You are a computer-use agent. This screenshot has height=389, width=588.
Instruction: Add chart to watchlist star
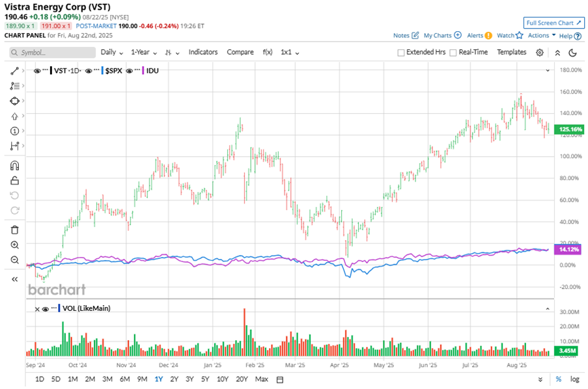click(520, 35)
